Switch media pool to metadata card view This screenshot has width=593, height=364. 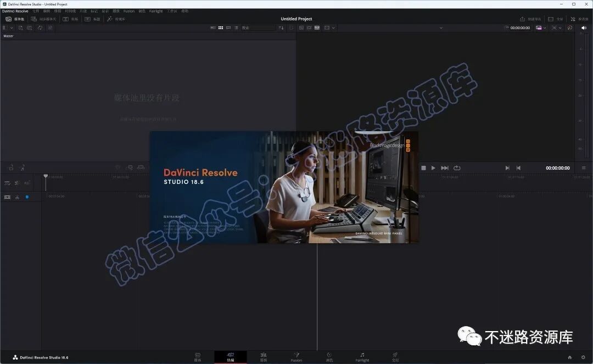tap(213, 28)
